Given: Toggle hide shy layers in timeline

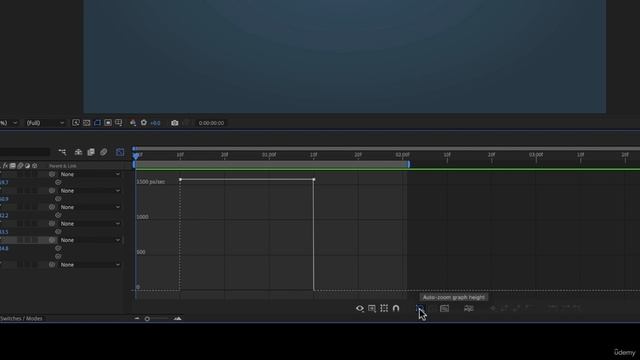Looking at the screenshot, I should [x=78, y=152].
